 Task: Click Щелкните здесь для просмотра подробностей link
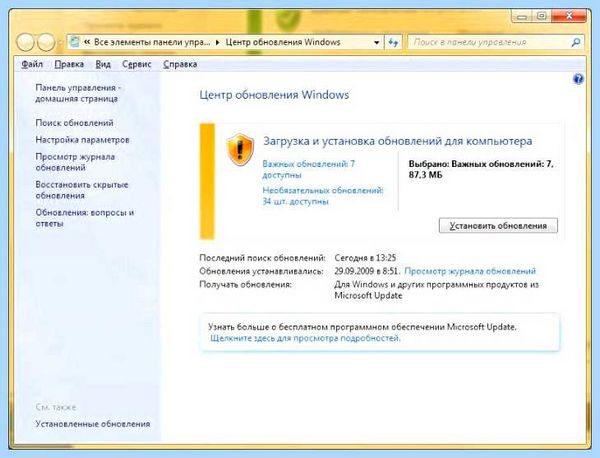tap(305, 338)
